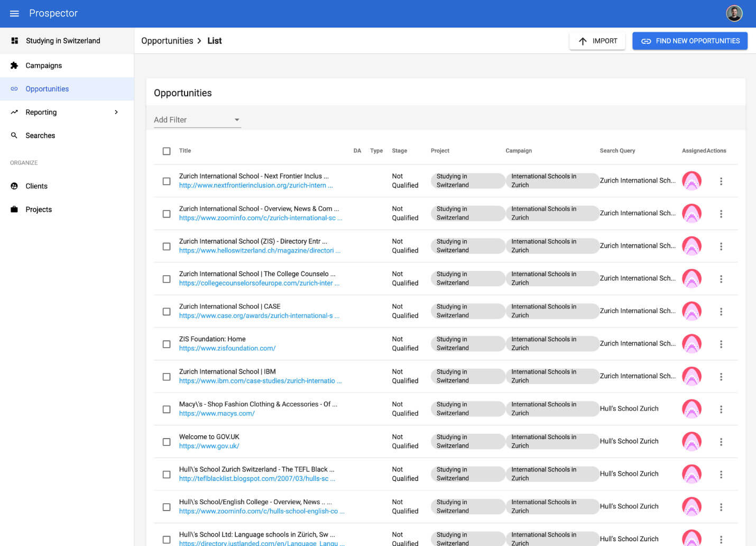Click the Import button
756x546 pixels.
[x=597, y=41]
